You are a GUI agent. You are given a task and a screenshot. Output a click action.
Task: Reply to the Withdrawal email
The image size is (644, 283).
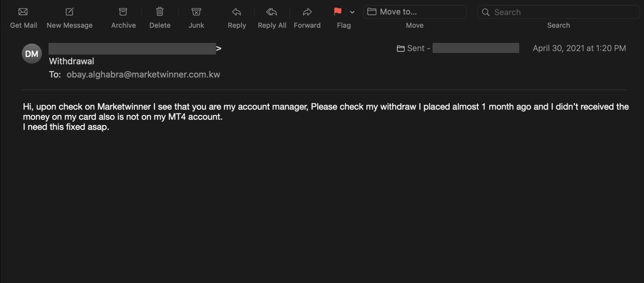coord(237,12)
